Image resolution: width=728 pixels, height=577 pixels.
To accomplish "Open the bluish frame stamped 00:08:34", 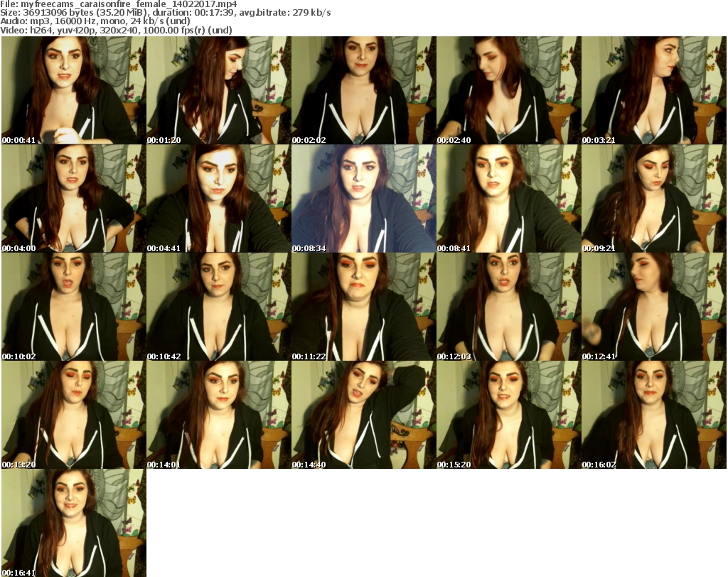I will (x=363, y=198).
